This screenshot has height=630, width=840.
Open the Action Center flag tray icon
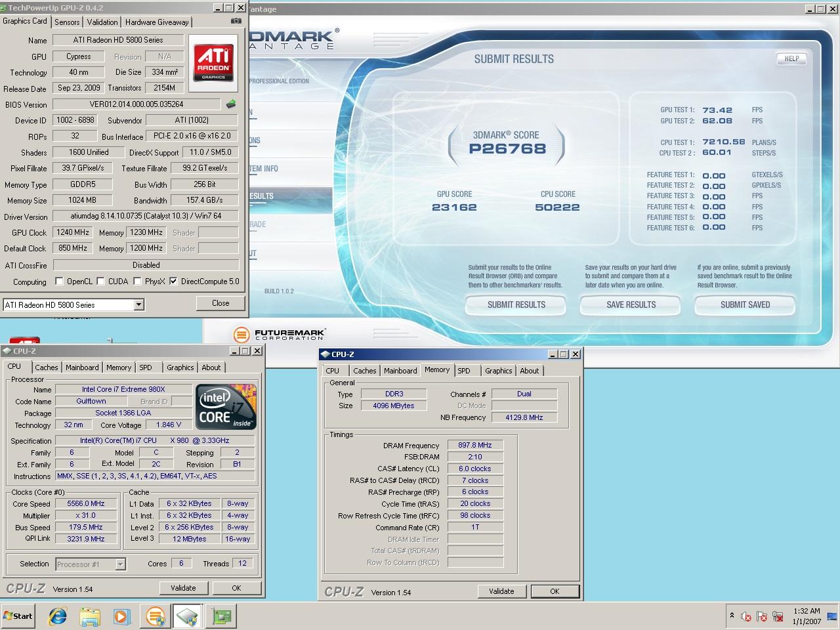click(762, 616)
